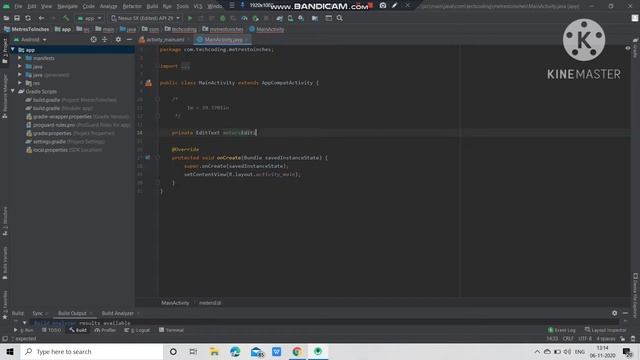Expand the java folder
The width and height of the screenshot is (640, 360).
20,66
